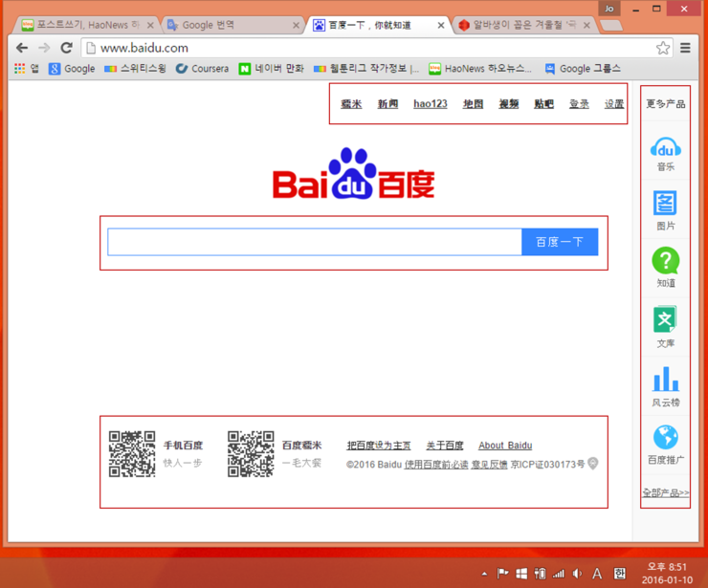Open the Google bookmark
The width and height of the screenshot is (708, 588).
pos(73,69)
